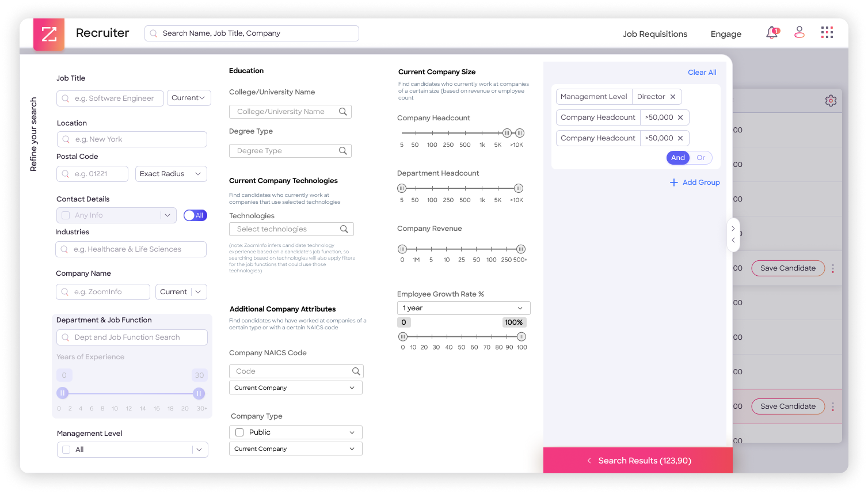Click the Dept and Job Function Search field

(132, 337)
